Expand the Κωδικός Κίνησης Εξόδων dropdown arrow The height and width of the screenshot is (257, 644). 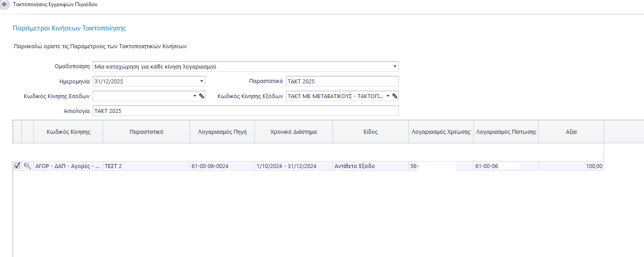(x=388, y=96)
